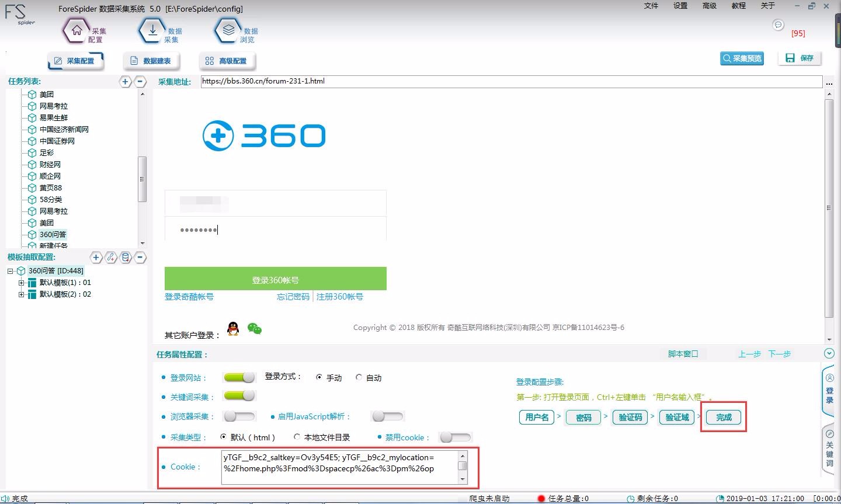
Task: Select 本地文件目录 collection type radio
Action: pos(297,436)
